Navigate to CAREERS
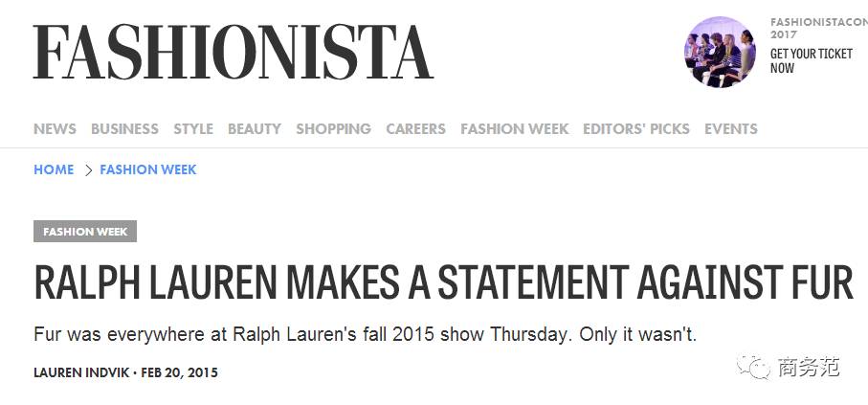Screen dimensions: 868x405 (x=415, y=128)
